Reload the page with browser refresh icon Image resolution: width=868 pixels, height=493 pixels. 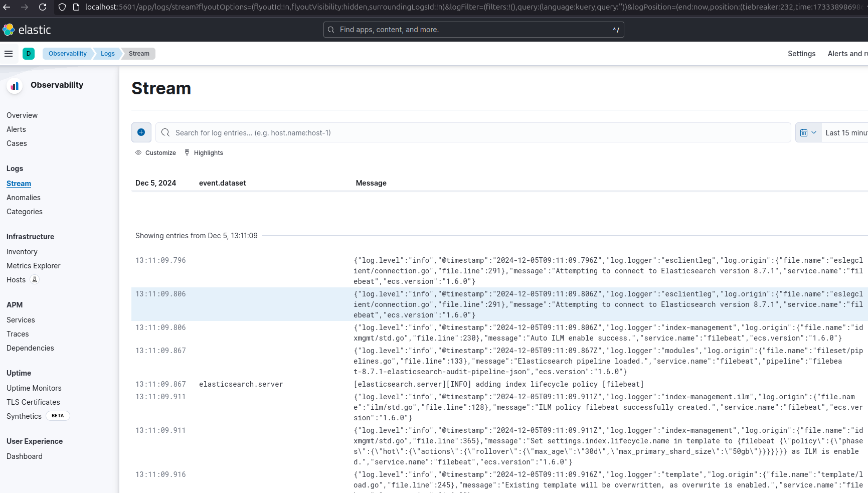click(x=43, y=7)
